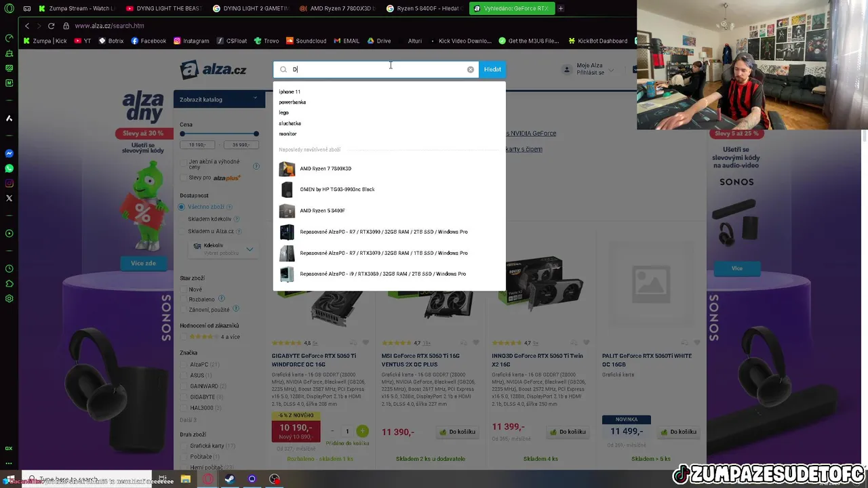Open the 'Kdekoliv' branch selector
868x488 pixels.
pos(222,249)
